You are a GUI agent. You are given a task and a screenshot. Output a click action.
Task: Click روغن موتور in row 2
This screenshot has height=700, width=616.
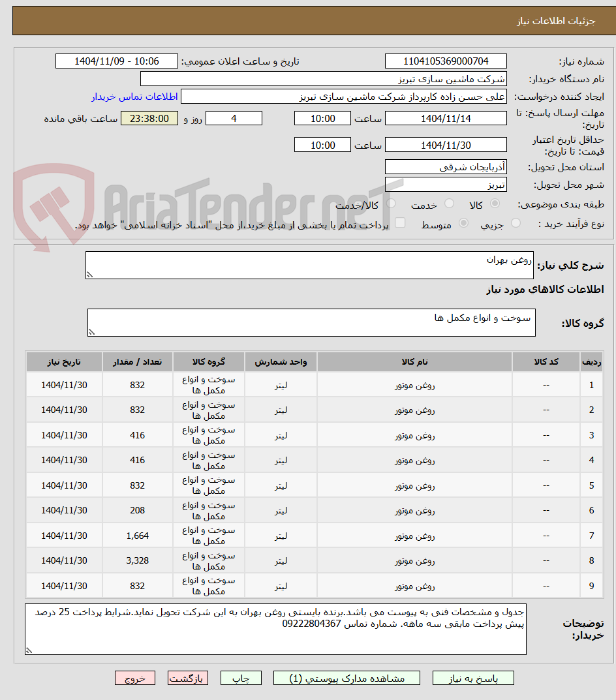(414, 410)
